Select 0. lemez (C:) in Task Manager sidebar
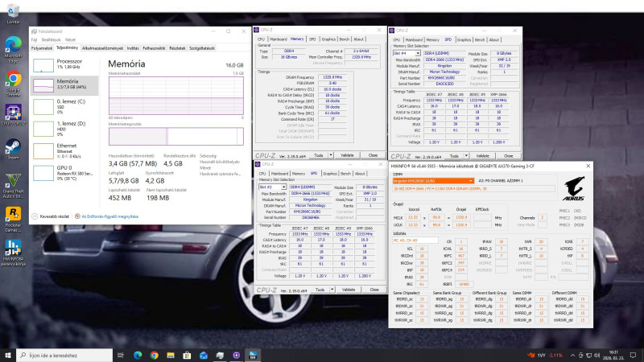This screenshot has height=362, width=644. pyautogui.click(x=64, y=107)
